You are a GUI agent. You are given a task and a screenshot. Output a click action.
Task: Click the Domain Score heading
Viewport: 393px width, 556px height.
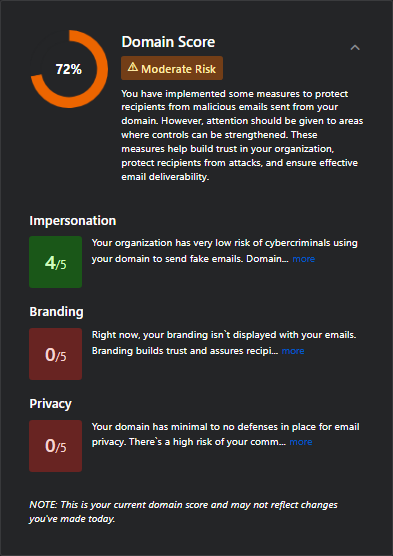(x=168, y=42)
